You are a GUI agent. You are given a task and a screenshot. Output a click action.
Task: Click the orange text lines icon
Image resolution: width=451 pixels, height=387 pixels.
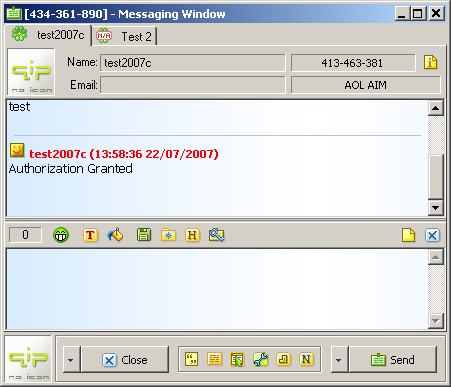214,359
